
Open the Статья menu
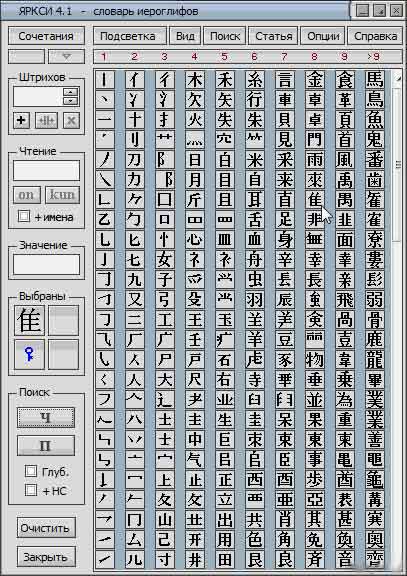(273, 36)
